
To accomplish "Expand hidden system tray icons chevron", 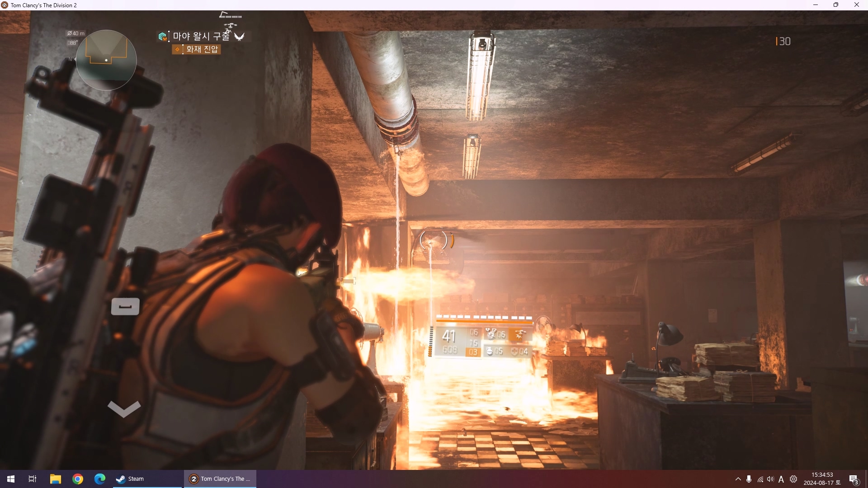I will pos(738,479).
